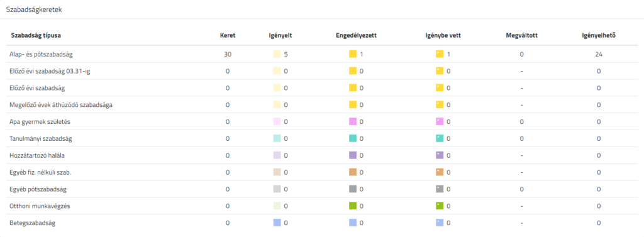Select the purple Engedélyezett swatch for Hozzátartozó halála
Viewport: 644px width, 237px height.
coord(352,156)
